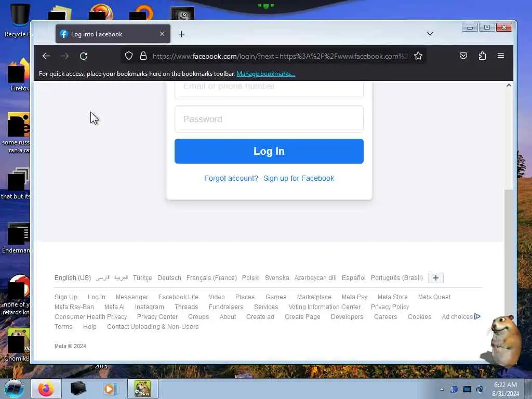The height and width of the screenshot is (399, 532).
Task: Switch language to Svenska
Action: tap(277, 278)
